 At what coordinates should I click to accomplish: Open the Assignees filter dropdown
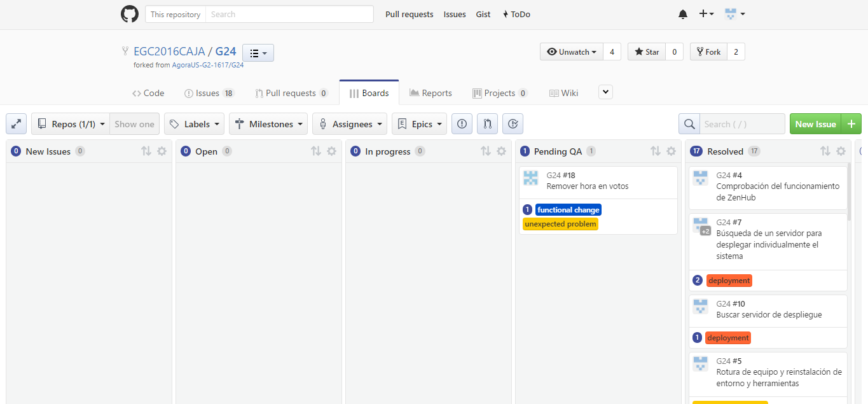point(350,124)
